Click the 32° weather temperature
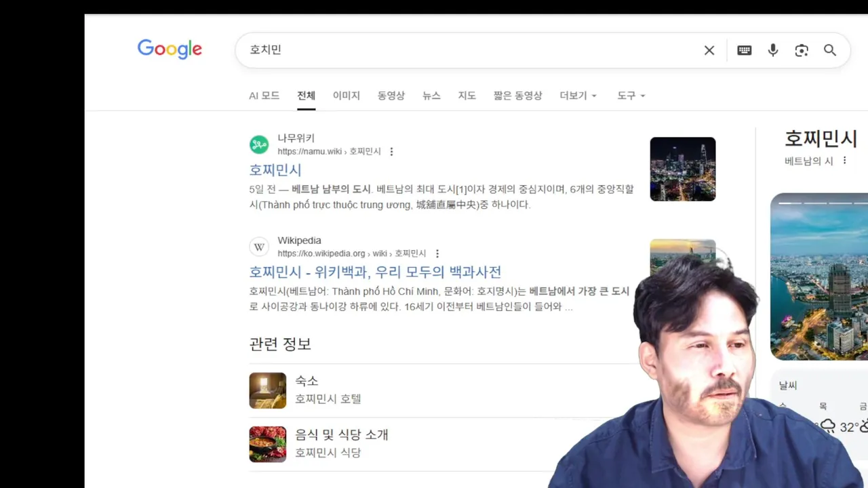The height and width of the screenshot is (488, 868). pyautogui.click(x=850, y=427)
